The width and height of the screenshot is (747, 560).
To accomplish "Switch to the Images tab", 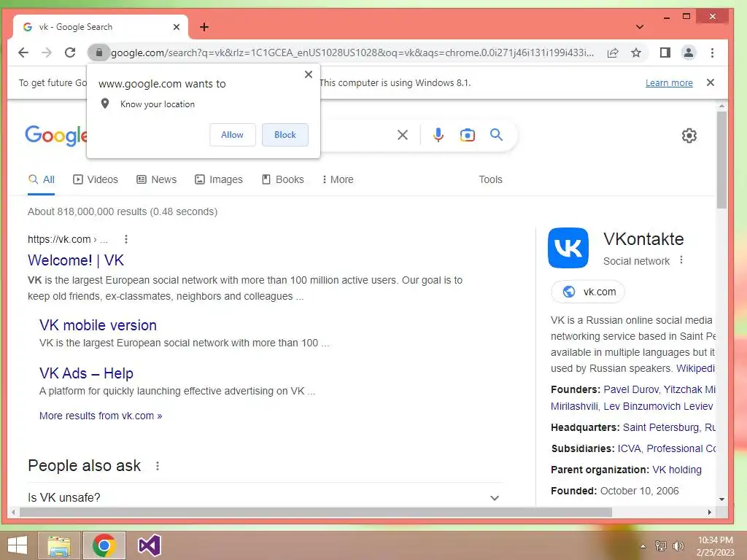I will tap(219, 179).
